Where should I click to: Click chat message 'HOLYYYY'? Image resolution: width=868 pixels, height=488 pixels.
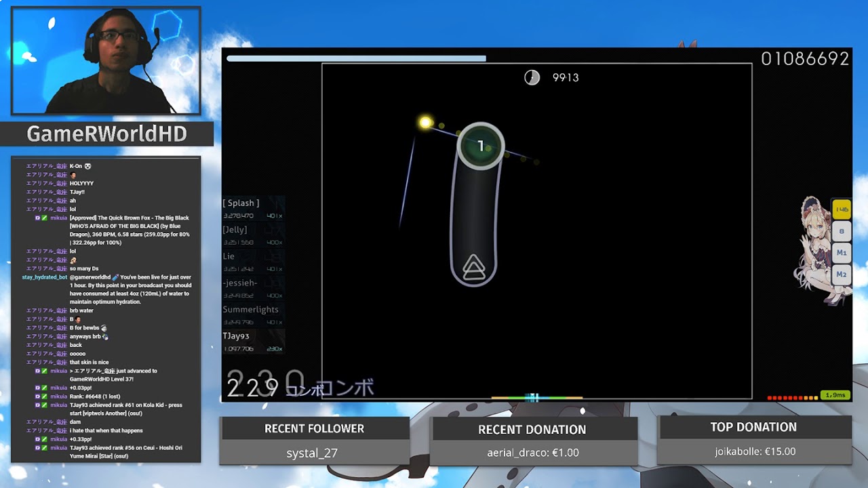[81, 184]
